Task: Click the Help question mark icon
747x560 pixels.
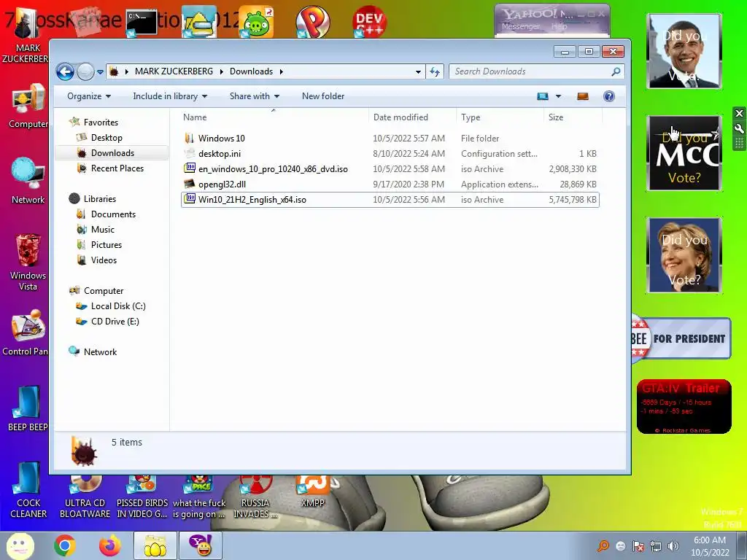Action: 609,96
